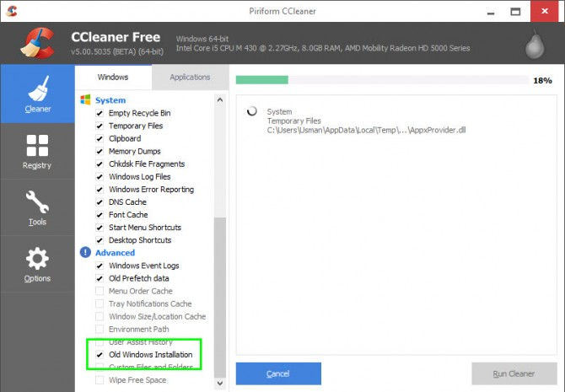Open the Options gear section

tap(37, 265)
